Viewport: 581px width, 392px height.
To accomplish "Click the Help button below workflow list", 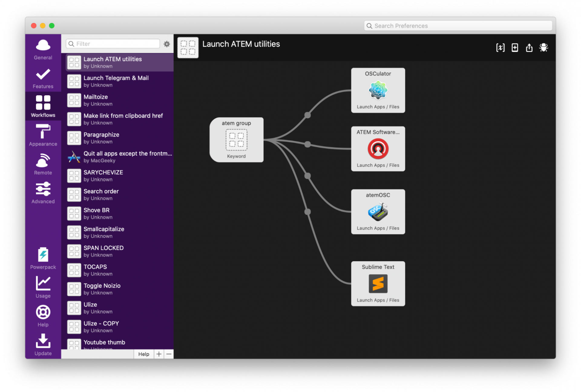I will tap(143, 354).
